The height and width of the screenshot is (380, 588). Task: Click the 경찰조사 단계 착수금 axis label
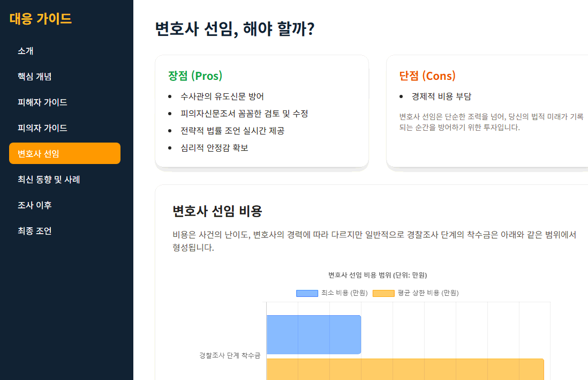[230, 355]
